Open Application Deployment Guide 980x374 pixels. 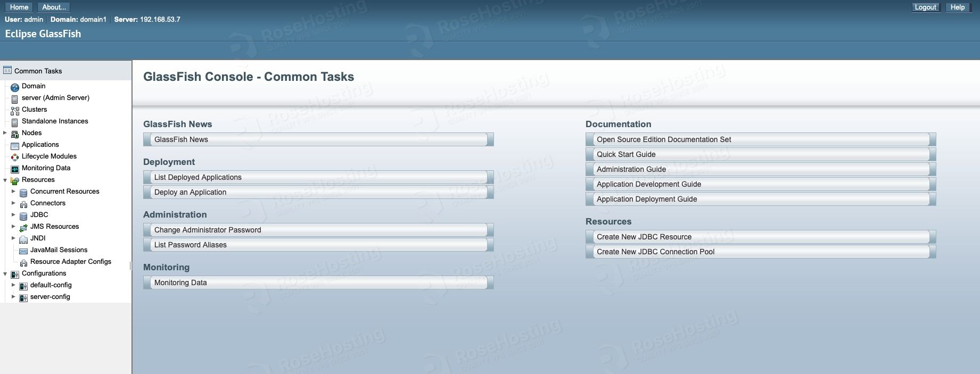(761, 199)
